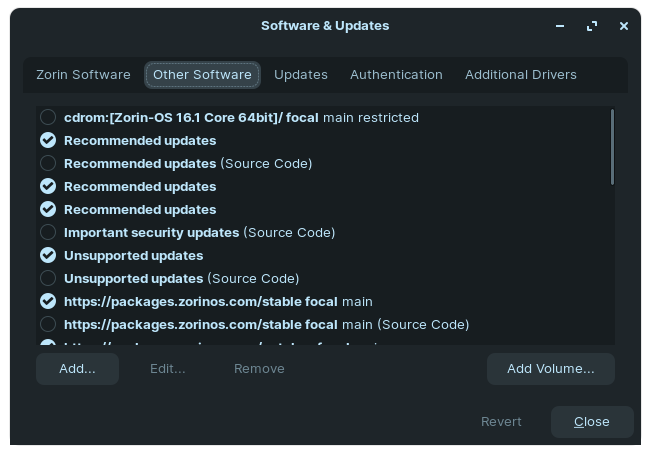Screen dimensions: 651x455
Task: Enable Unsupported updates (Source Code) checkbox
Action: pyautogui.click(x=48, y=279)
